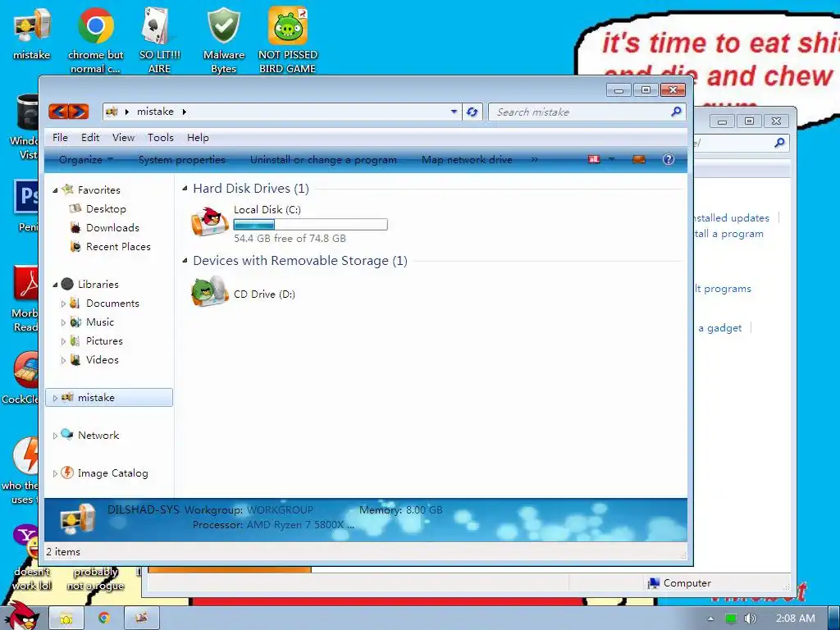This screenshot has height=630, width=840.
Task: Open the SO LIT!!! AIRE cards icon
Action: 160,40
